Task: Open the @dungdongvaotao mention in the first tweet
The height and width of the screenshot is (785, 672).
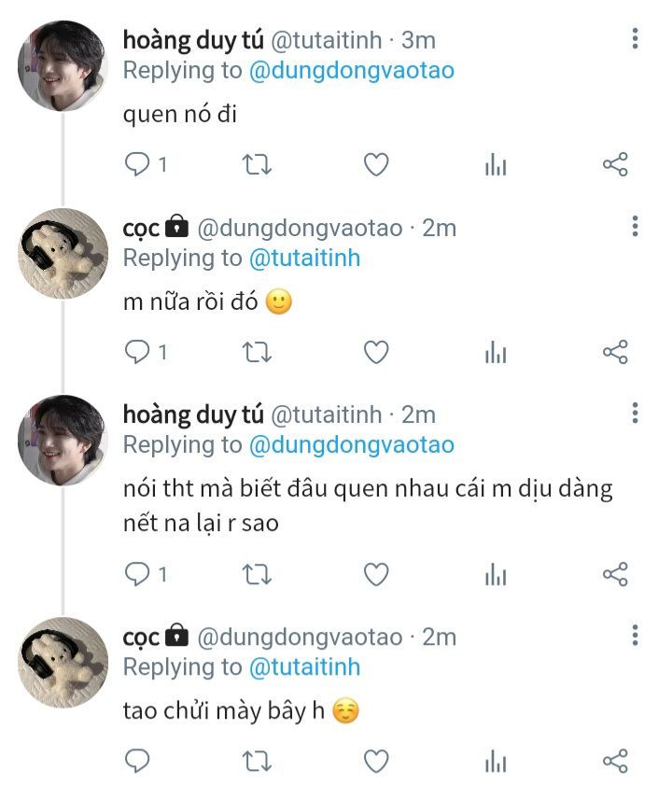Action: click(x=351, y=70)
